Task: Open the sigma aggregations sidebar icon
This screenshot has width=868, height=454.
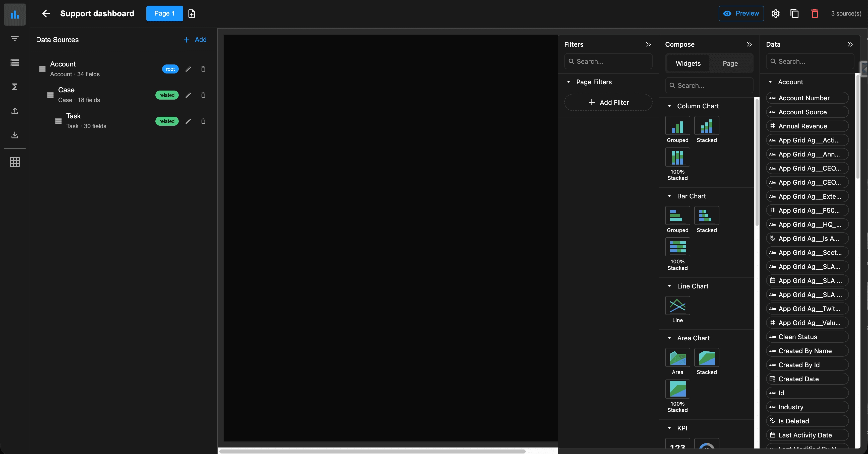Action: [15, 87]
